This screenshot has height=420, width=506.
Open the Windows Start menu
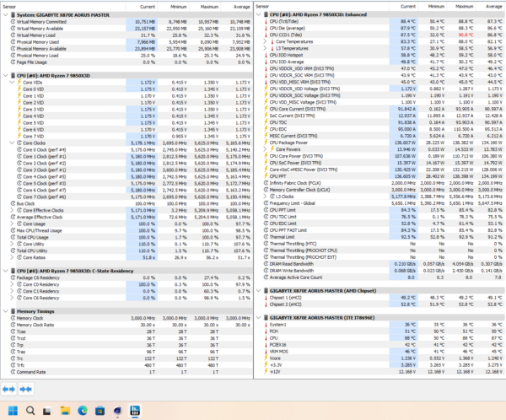13,411
